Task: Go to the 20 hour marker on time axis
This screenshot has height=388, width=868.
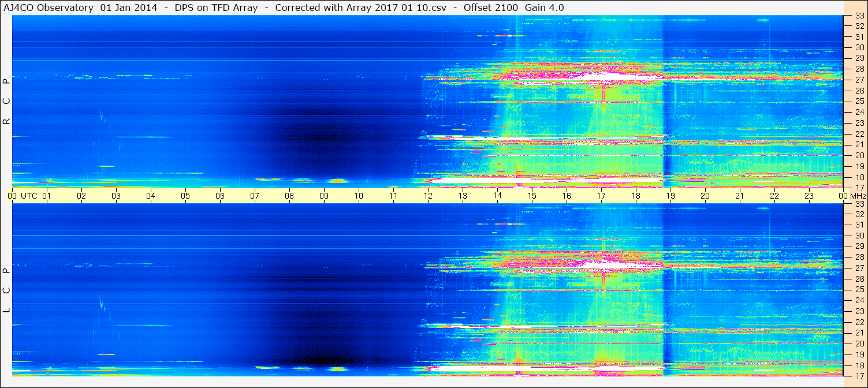Action: pyautogui.click(x=705, y=196)
